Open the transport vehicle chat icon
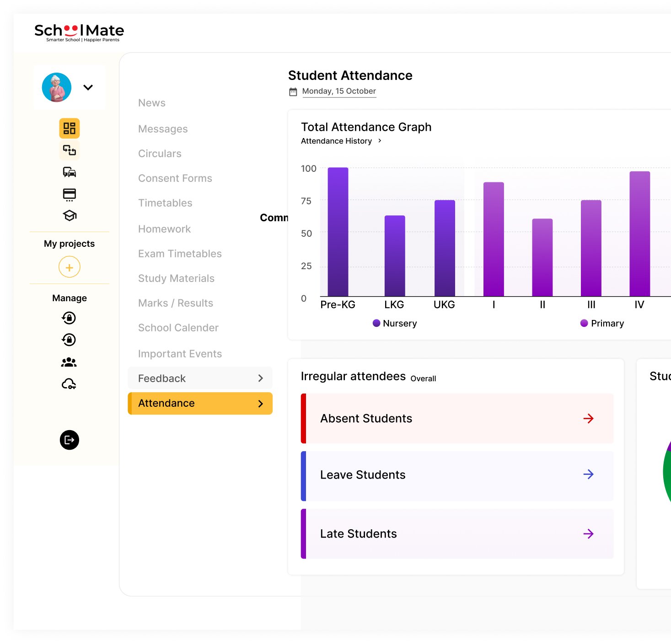The height and width of the screenshot is (644, 671). [70, 172]
